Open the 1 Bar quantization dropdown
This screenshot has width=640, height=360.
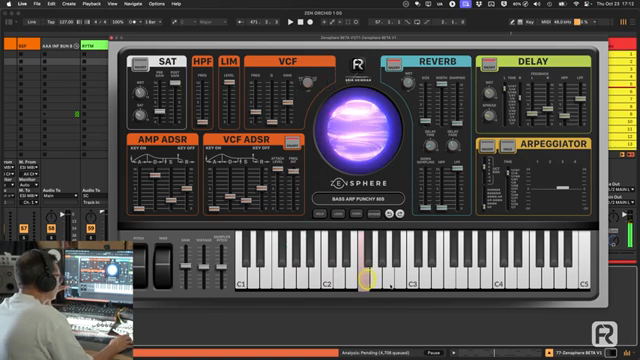click(153, 22)
